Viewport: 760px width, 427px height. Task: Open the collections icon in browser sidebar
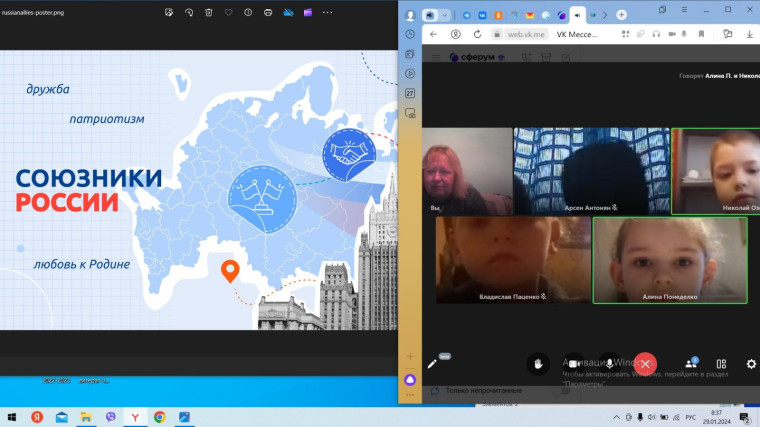click(x=410, y=54)
